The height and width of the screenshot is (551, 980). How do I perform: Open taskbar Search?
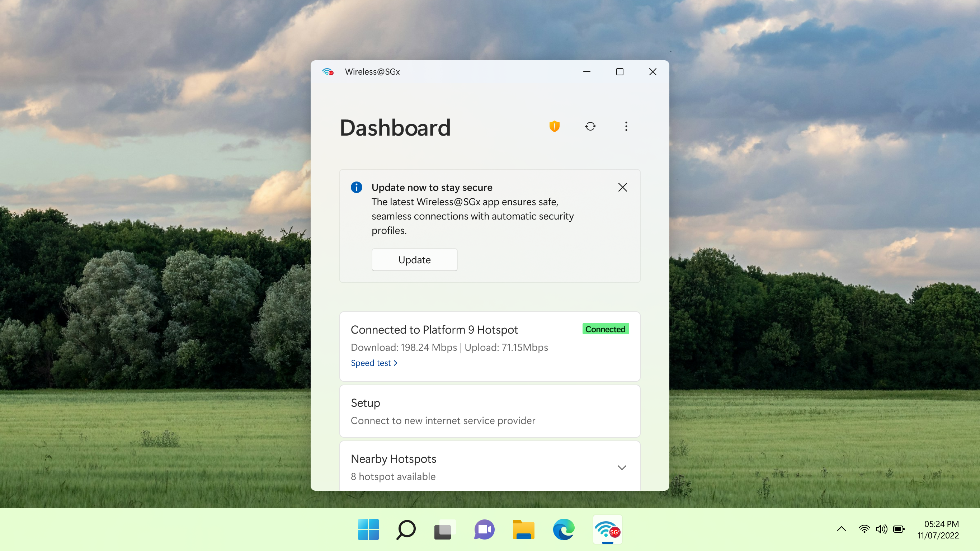[406, 529]
